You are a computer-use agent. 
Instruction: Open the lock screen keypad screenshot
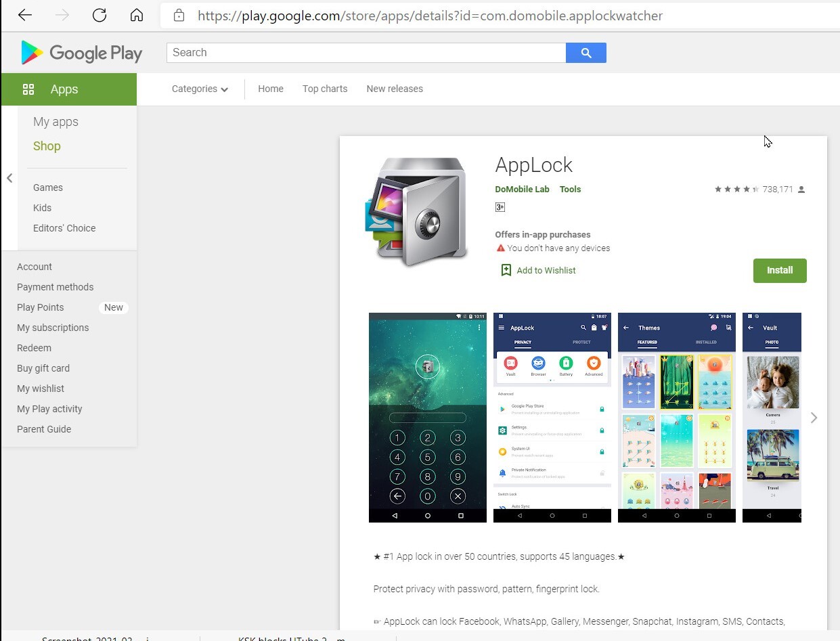tap(428, 418)
